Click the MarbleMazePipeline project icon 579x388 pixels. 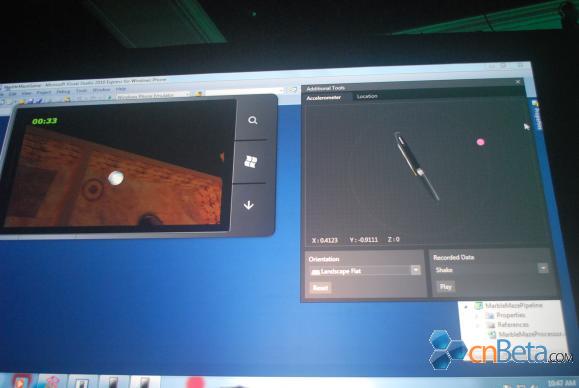[x=479, y=306]
